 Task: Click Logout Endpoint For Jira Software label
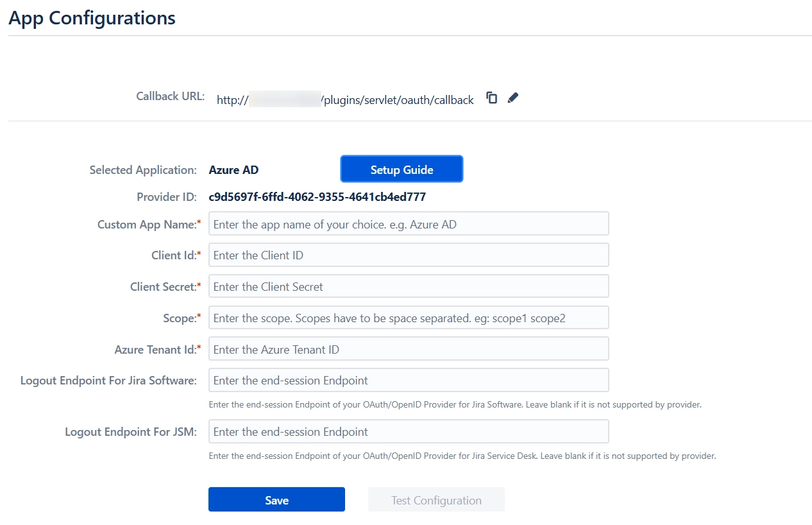pyautogui.click(x=108, y=381)
